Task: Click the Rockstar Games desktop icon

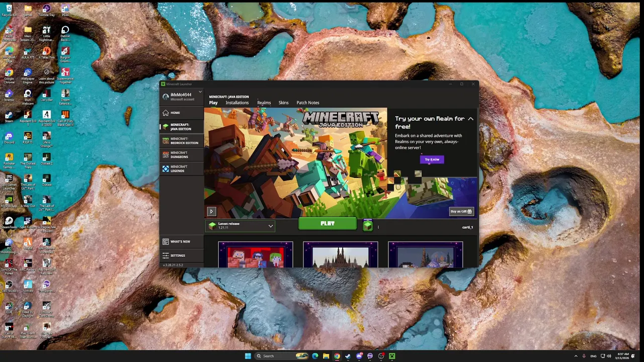Action: 9,160
